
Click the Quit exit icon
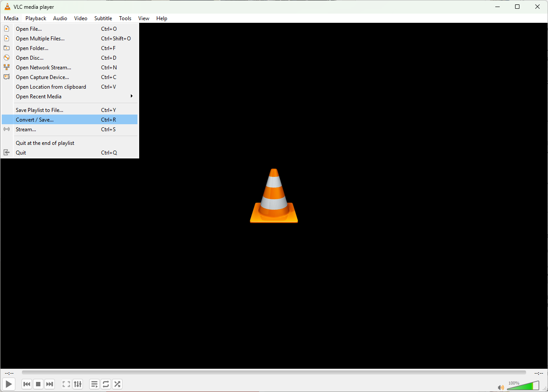[7, 152]
